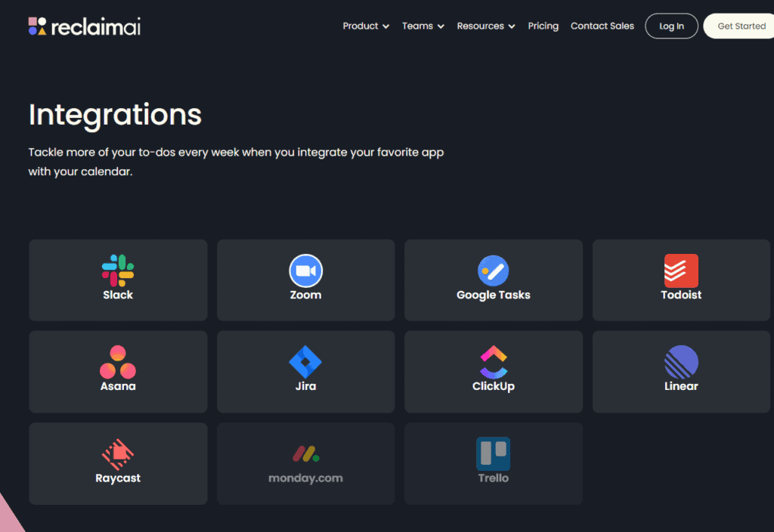Screen dimensions: 774x532
Task: Open the Trello integration
Action: [493, 463]
